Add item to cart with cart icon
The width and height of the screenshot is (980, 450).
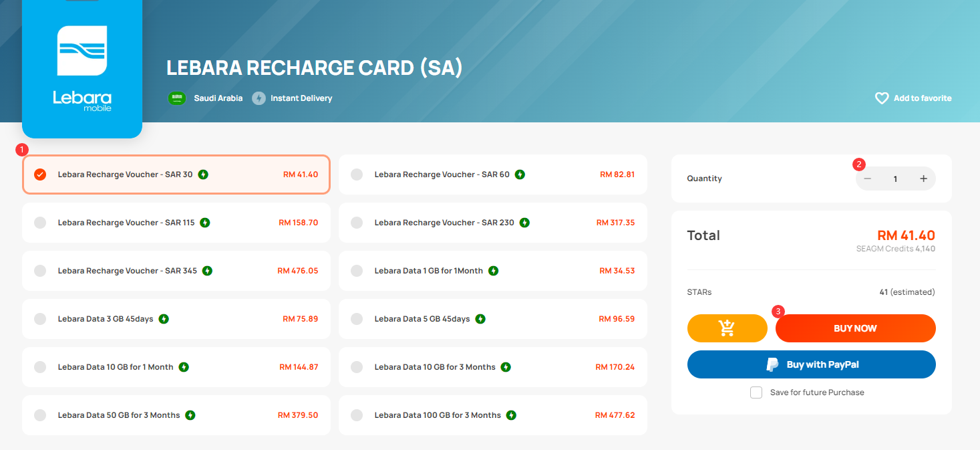(727, 328)
